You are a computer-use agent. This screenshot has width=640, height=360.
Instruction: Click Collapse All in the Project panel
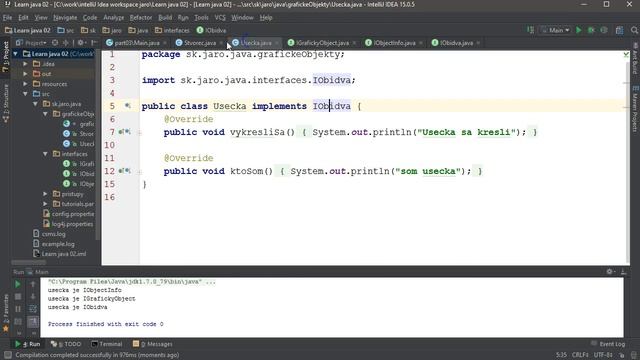65,42
